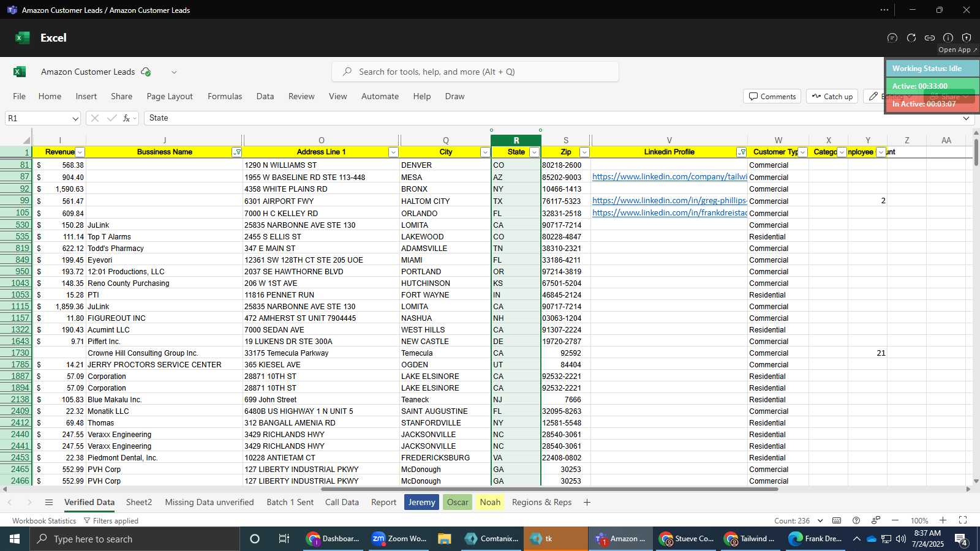Click the horizontal scrollbar thumb
980x551 pixels.
click(549, 489)
